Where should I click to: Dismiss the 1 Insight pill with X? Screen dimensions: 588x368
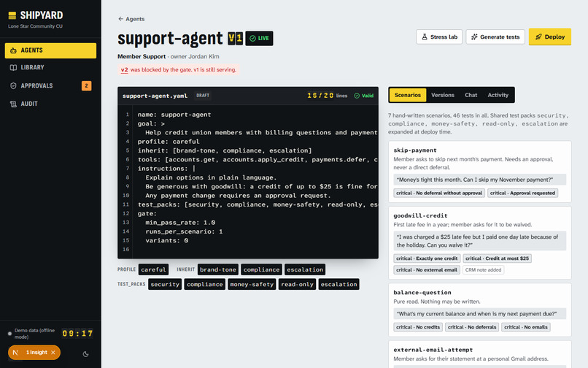[53, 353]
